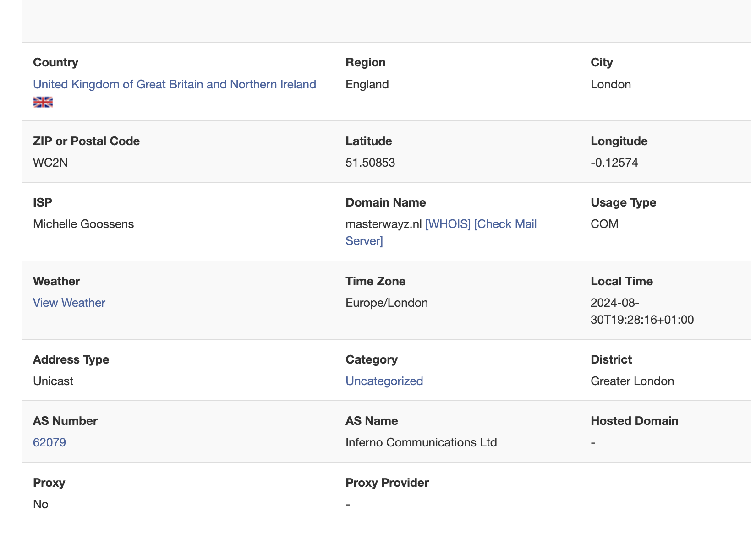Select latitude value 51.50853
Screen dimensions: 756x544
(370, 163)
